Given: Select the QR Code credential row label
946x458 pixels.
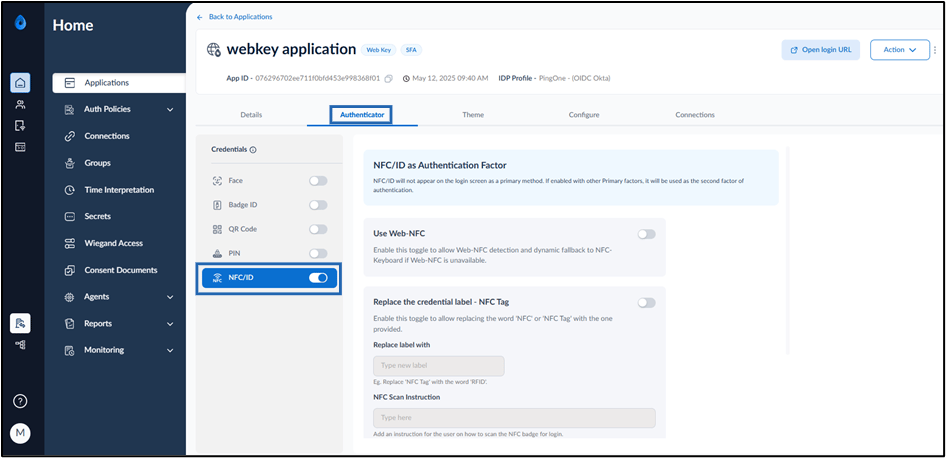Looking at the screenshot, I should [242, 229].
